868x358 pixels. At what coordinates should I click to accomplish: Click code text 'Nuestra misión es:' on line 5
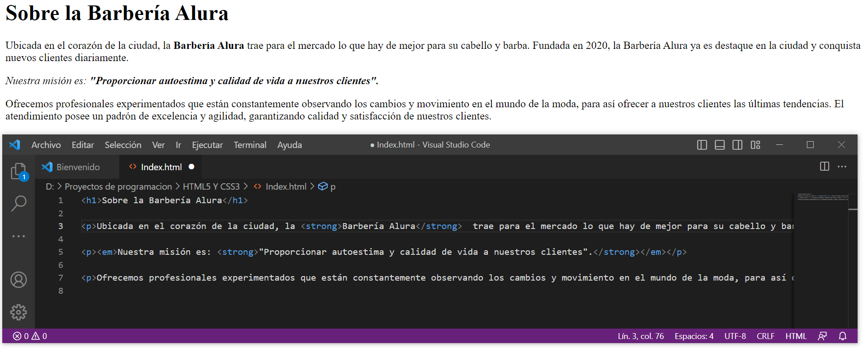[x=164, y=252]
